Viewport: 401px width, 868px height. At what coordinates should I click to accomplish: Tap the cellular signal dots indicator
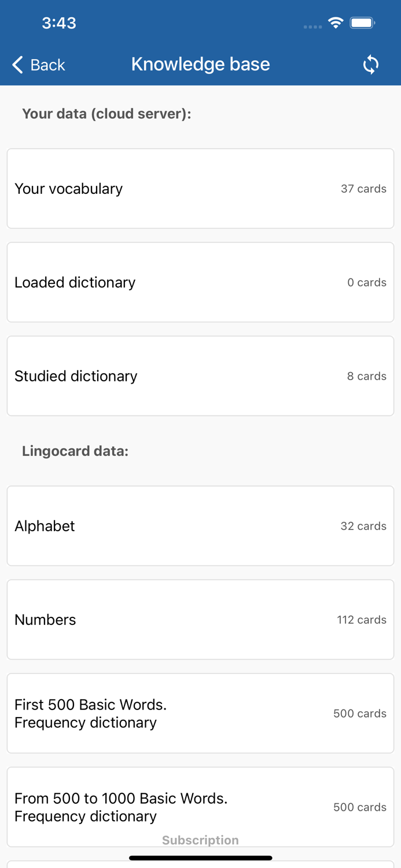pos(312,26)
